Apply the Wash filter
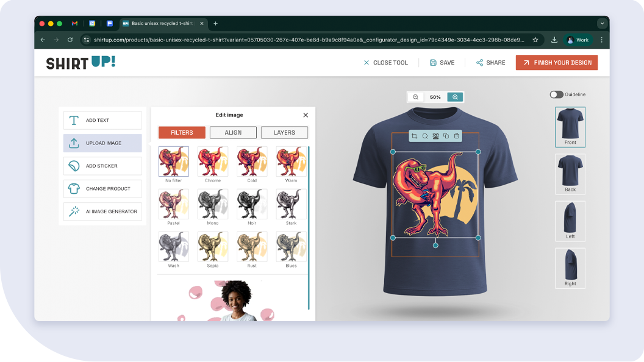Image resolution: width=644 pixels, height=362 pixels. pyautogui.click(x=174, y=247)
